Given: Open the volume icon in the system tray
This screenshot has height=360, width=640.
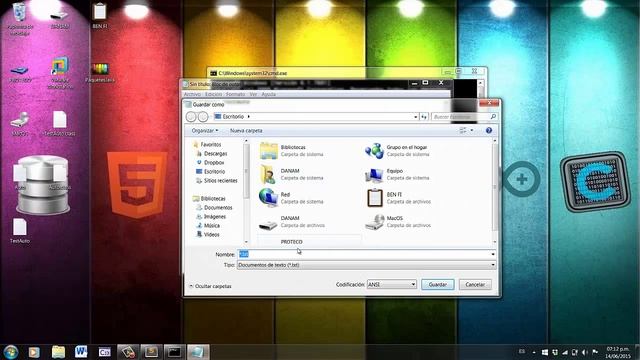Looking at the screenshot, I should (x=584, y=352).
